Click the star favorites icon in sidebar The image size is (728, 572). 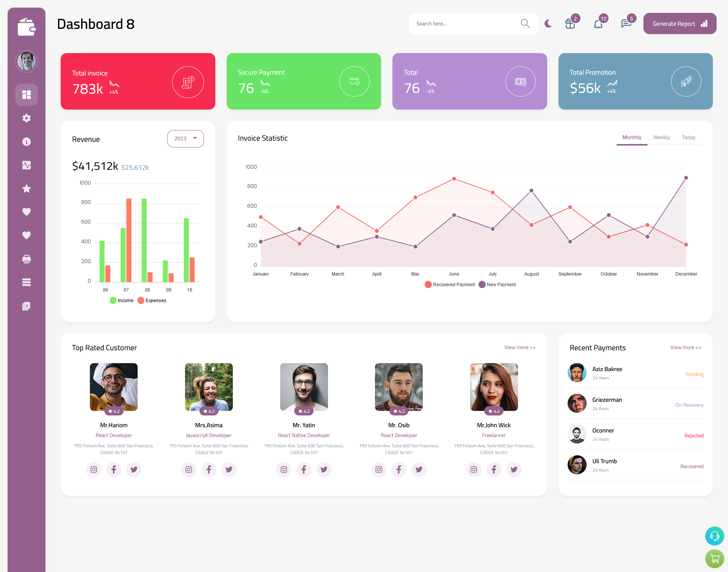pyautogui.click(x=27, y=188)
